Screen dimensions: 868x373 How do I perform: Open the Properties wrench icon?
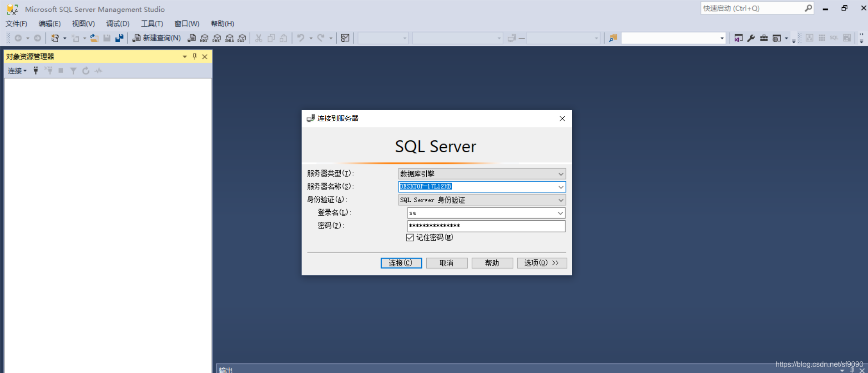[x=751, y=38]
